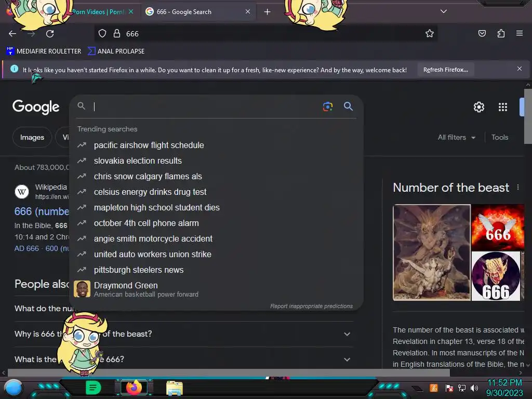532x399 pixels.
Task: Open the tracking protection shield icon
Action: tap(102, 34)
